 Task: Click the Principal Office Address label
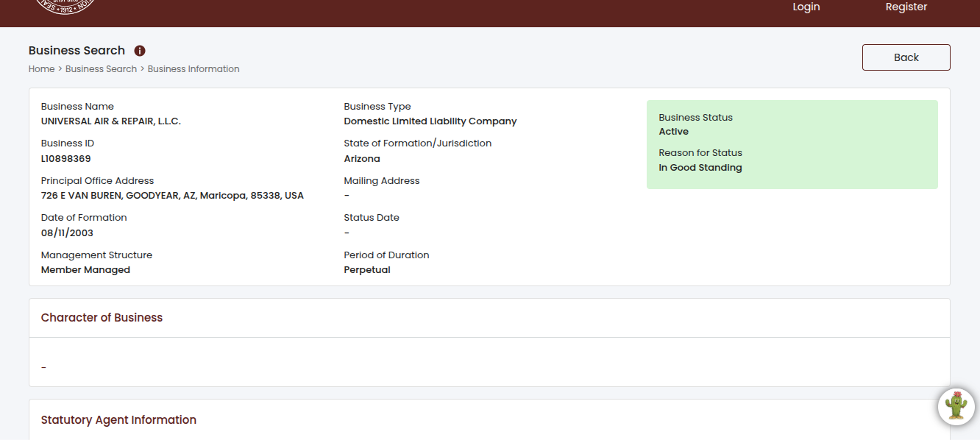click(x=97, y=181)
